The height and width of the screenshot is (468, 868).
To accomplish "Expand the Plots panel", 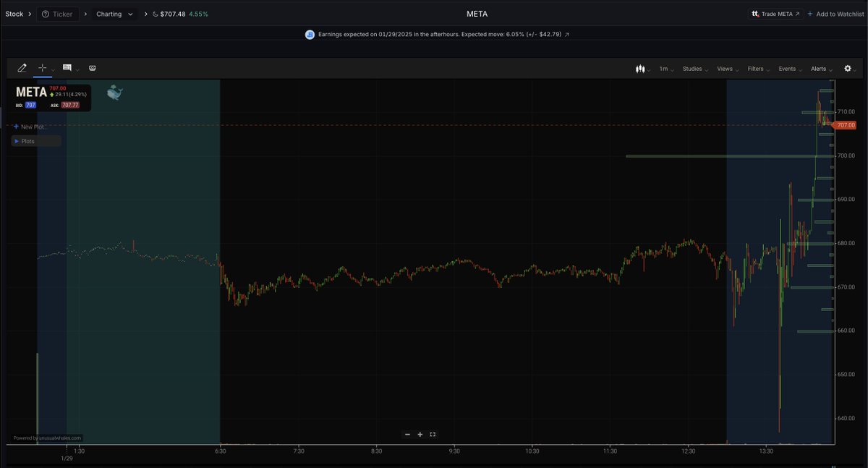I will tap(36, 141).
